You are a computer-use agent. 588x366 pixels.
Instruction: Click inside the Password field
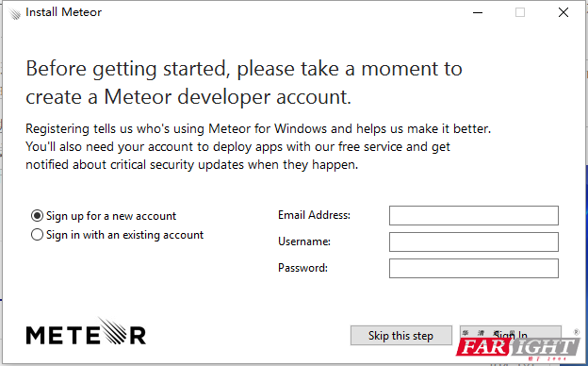[474, 268]
